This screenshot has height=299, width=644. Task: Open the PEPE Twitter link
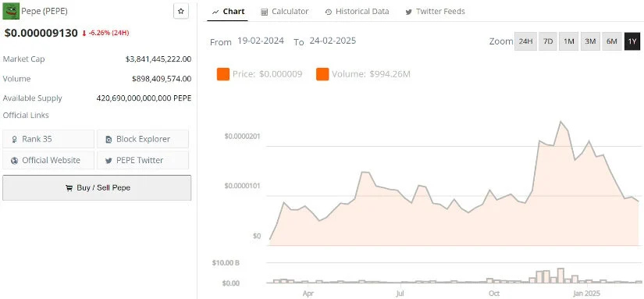143,160
